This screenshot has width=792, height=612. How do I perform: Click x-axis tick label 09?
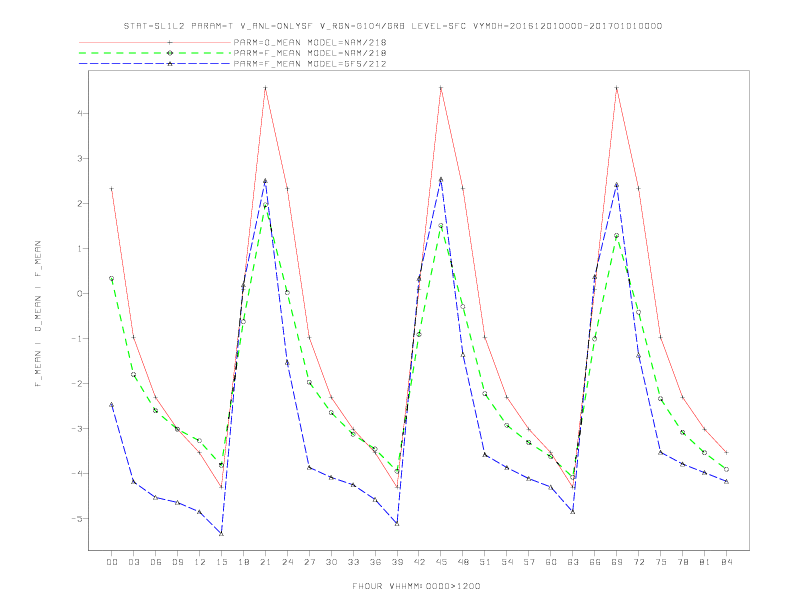point(177,562)
